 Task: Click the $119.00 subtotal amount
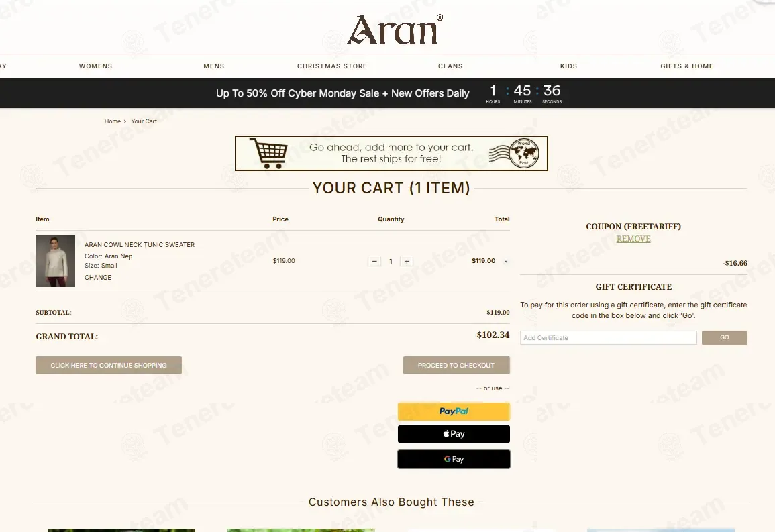[498, 312]
